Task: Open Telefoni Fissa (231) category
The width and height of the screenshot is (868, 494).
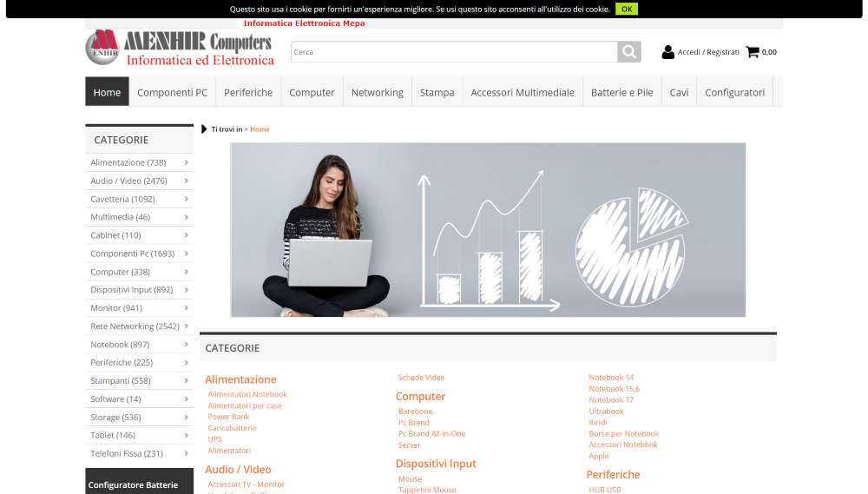Action: coord(140,453)
